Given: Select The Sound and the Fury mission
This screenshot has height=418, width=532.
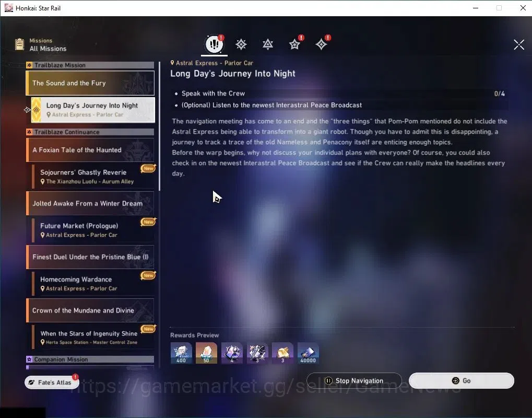Looking at the screenshot, I should (x=90, y=83).
